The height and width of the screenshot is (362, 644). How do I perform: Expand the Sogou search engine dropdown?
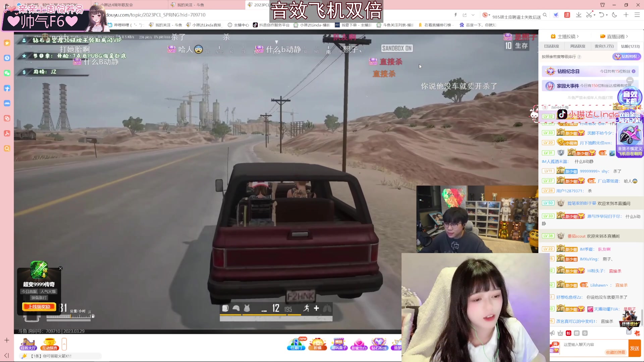pos(489,15)
